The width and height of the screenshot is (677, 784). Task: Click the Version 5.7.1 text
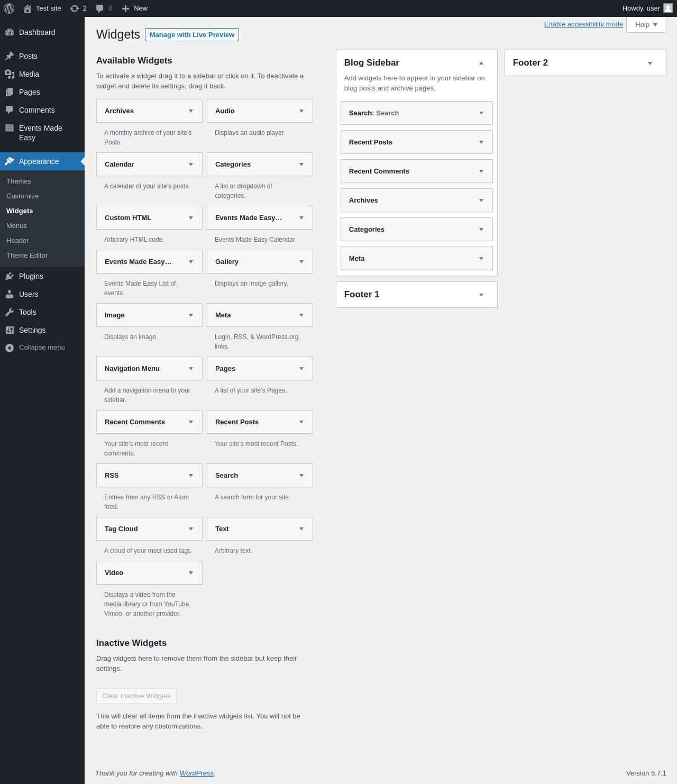click(646, 773)
